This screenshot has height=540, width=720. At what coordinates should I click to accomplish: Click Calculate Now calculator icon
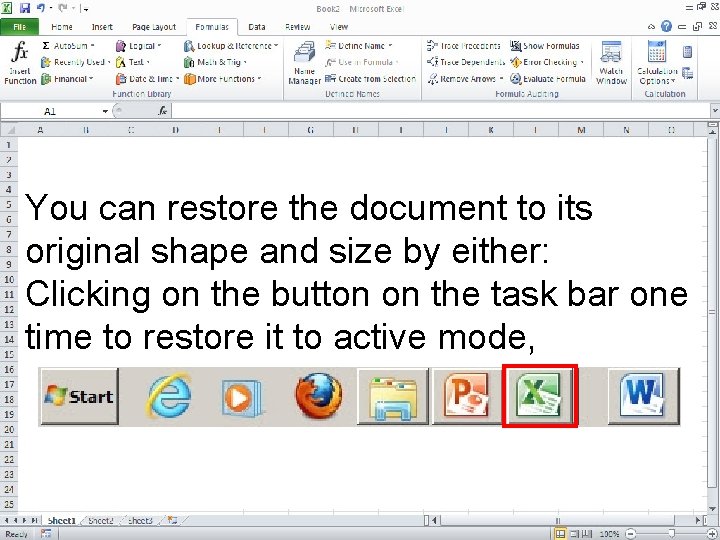pyautogui.click(x=687, y=51)
